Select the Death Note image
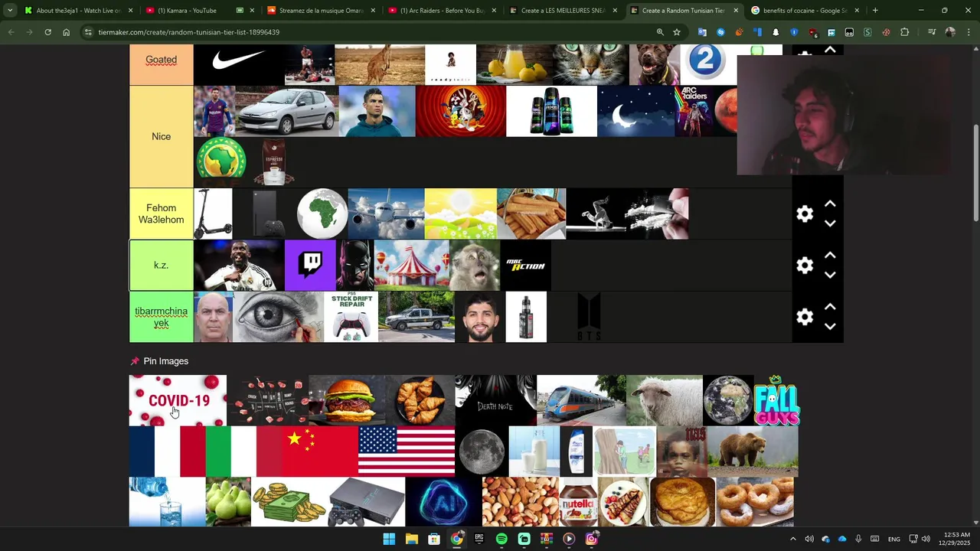 (x=495, y=400)
